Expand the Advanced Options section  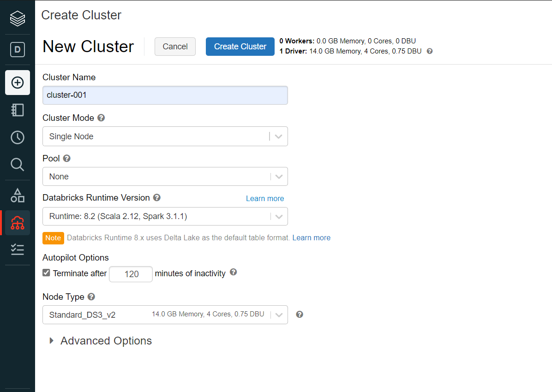pos(101,341)
